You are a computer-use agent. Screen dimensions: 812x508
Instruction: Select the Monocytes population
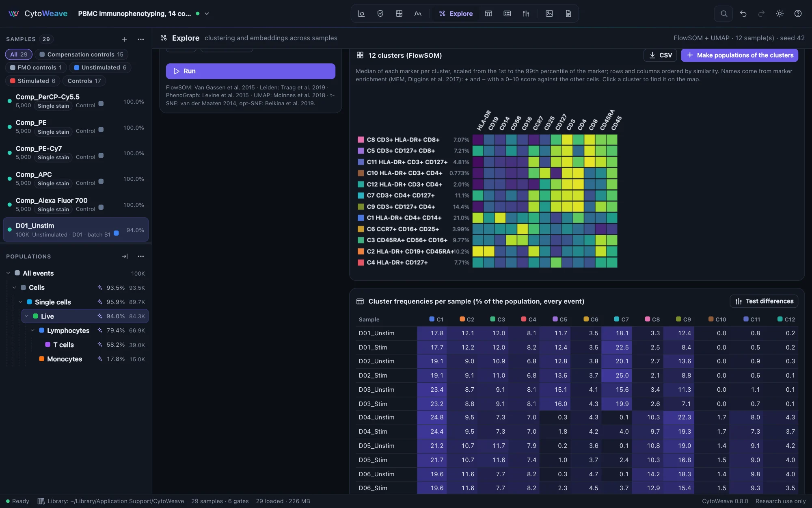(65, 359)
